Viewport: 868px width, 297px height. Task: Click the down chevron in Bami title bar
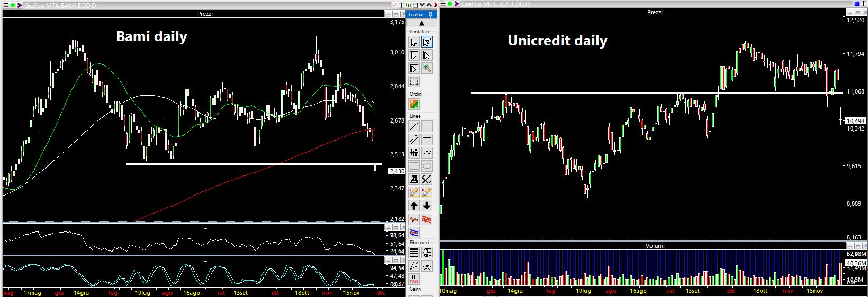[x=422, y=5]
